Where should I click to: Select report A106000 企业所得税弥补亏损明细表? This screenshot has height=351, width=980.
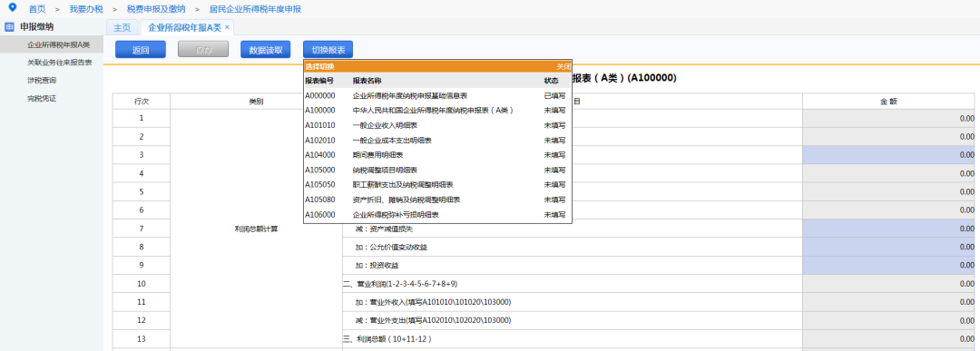point(437,216)
